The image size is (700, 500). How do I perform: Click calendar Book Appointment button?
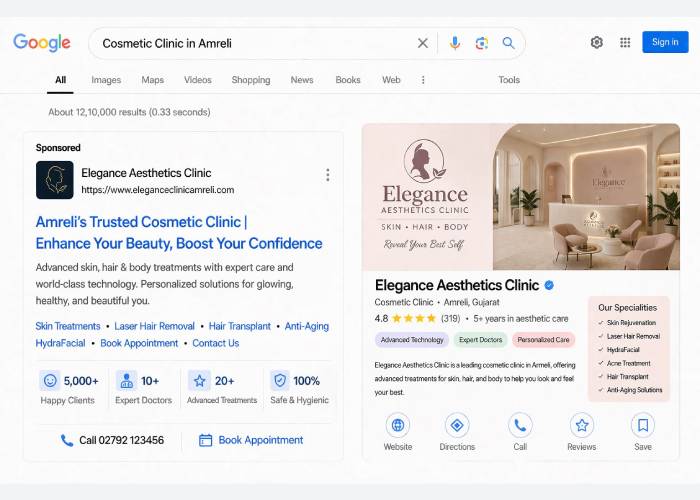250,440
